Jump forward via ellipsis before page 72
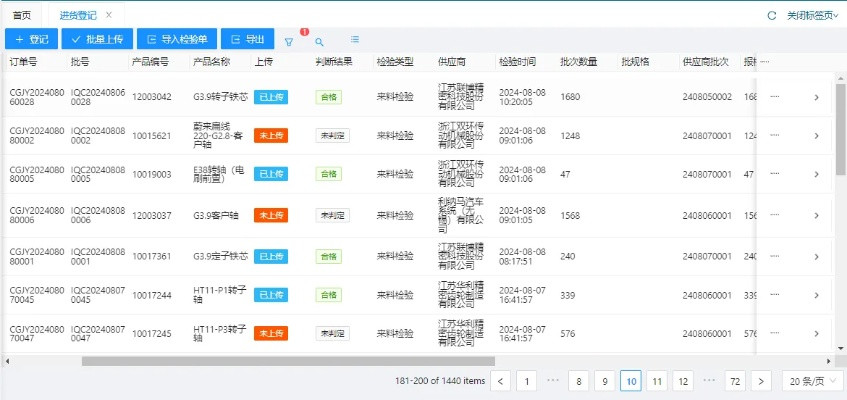 [709, 380]
